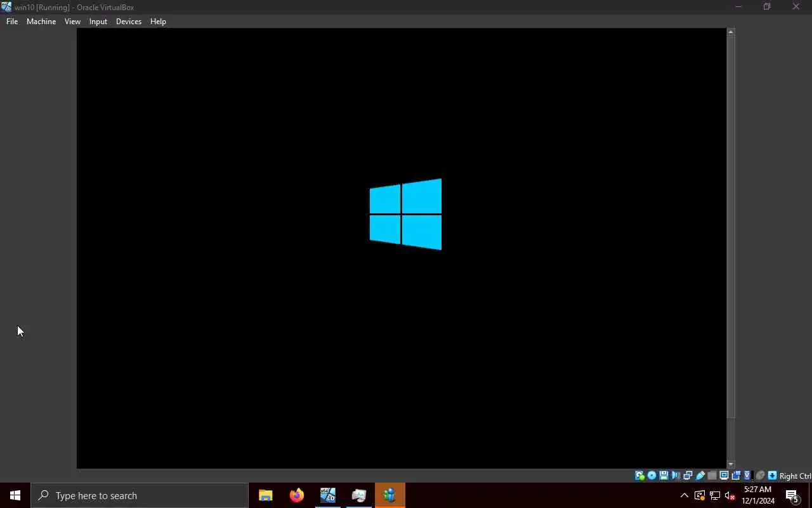The image size is (812, 508).
Task: Click the shared folders indicator
Action: (712, 476)
